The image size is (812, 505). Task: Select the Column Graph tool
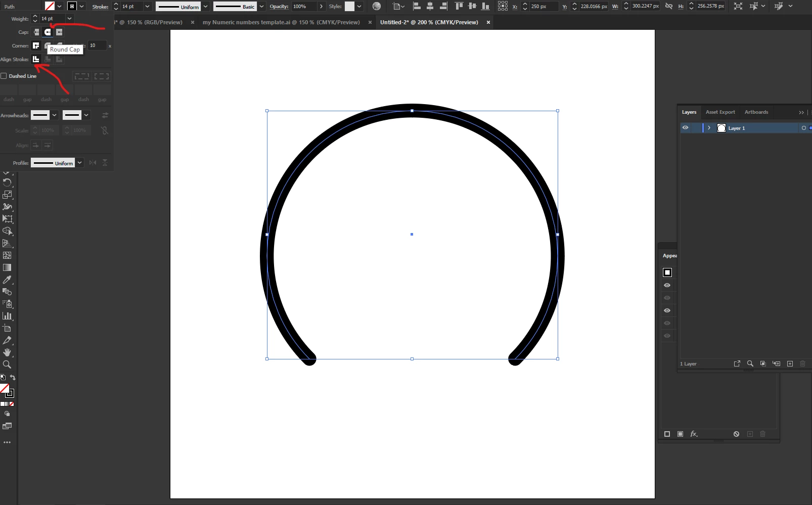coord(7,316)
